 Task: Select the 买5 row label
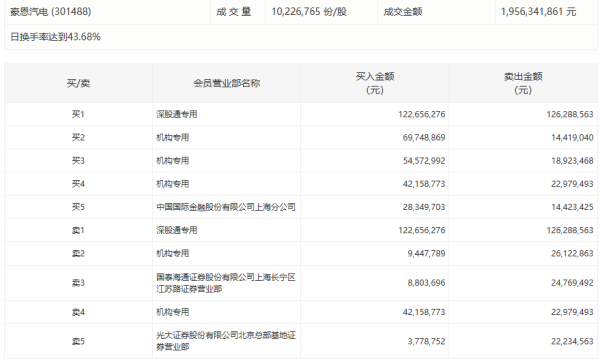[x=78, y=207]
